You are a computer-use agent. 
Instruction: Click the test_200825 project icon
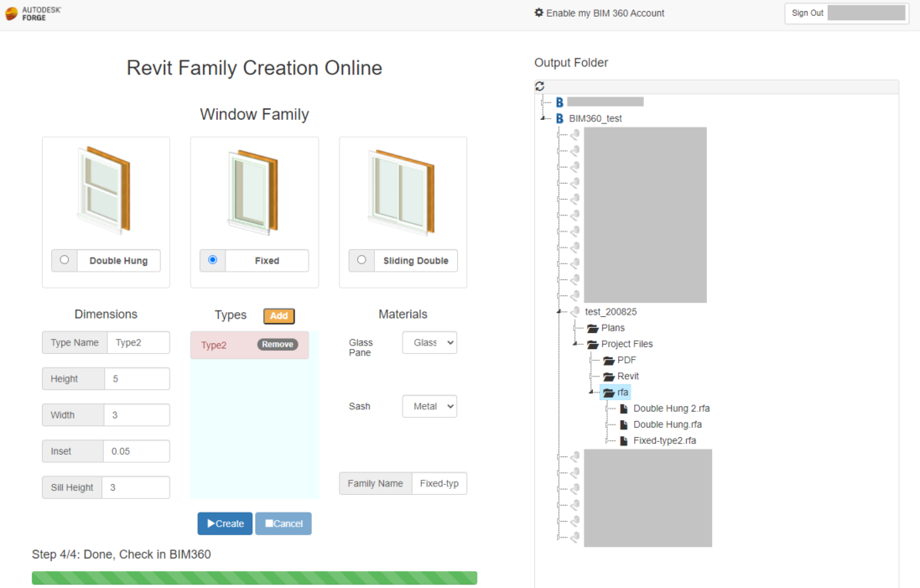(575, 311)
